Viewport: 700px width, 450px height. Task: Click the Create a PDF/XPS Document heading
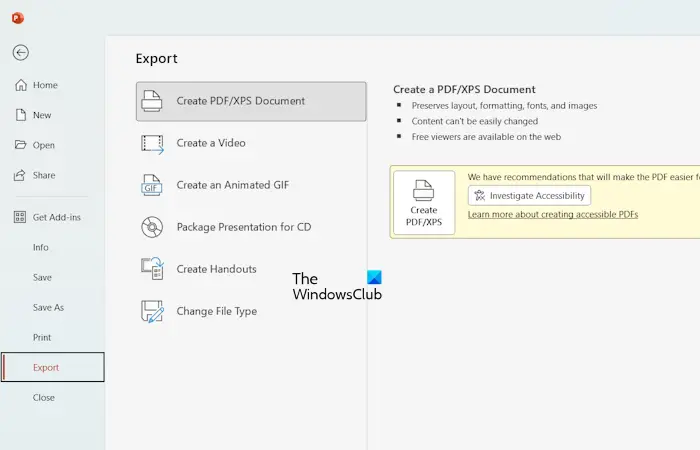tap(464, 89)
